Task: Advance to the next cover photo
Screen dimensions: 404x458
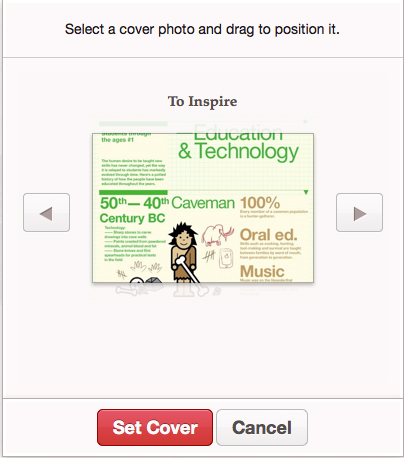Action: tap(359, 212)
